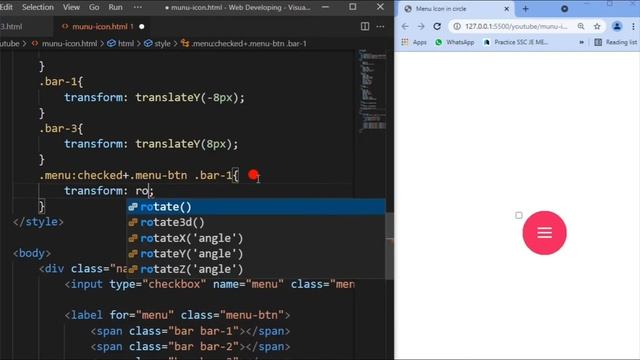Open the Run menu

point(115,7)
